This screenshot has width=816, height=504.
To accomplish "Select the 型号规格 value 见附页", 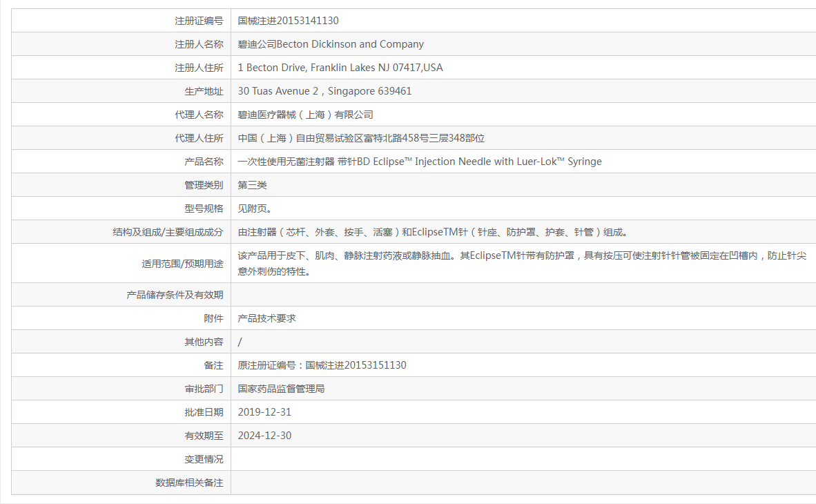I will (252, 208).
